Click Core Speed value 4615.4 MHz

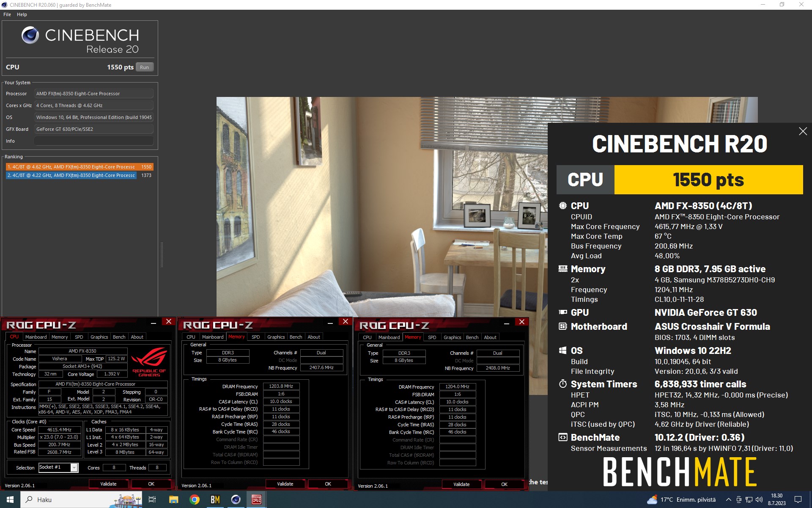[60, 430]
